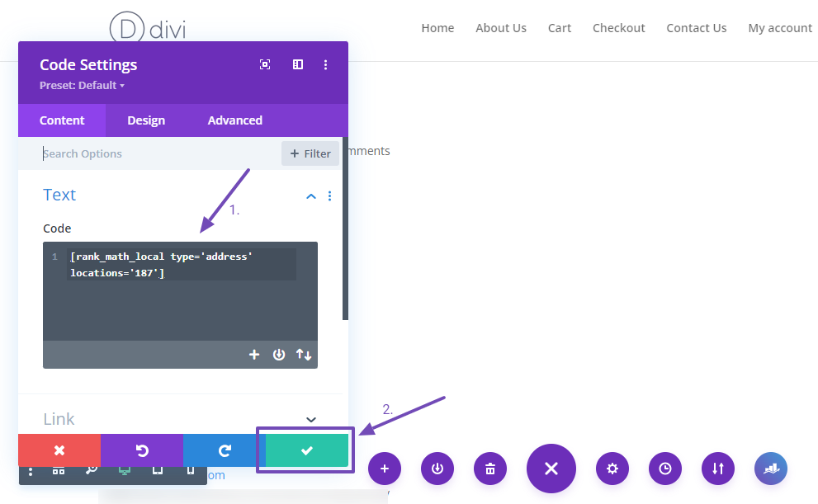Switch to the Content tab
Viewport: 818px width, 504px height.
62,120
